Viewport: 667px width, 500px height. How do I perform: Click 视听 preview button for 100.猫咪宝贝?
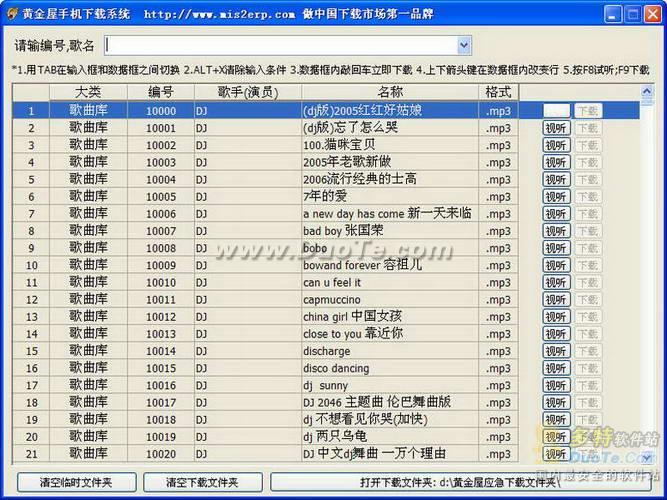tap(557, 145)
